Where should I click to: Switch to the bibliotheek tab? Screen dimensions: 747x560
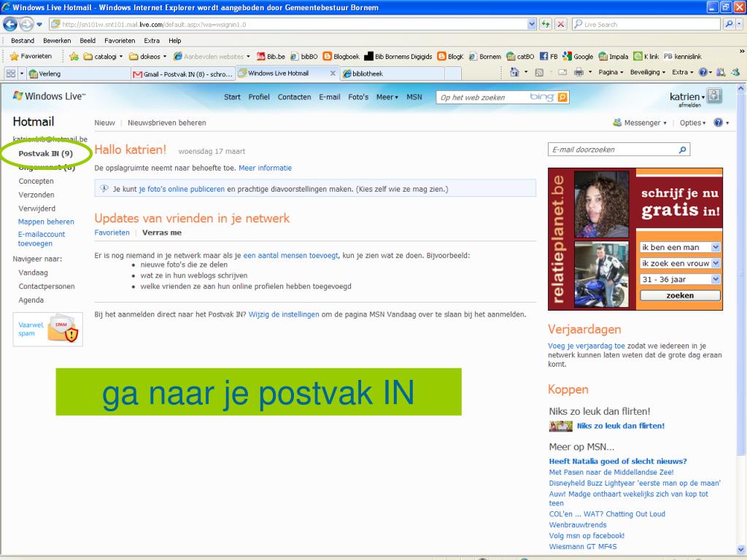point(393,74)
